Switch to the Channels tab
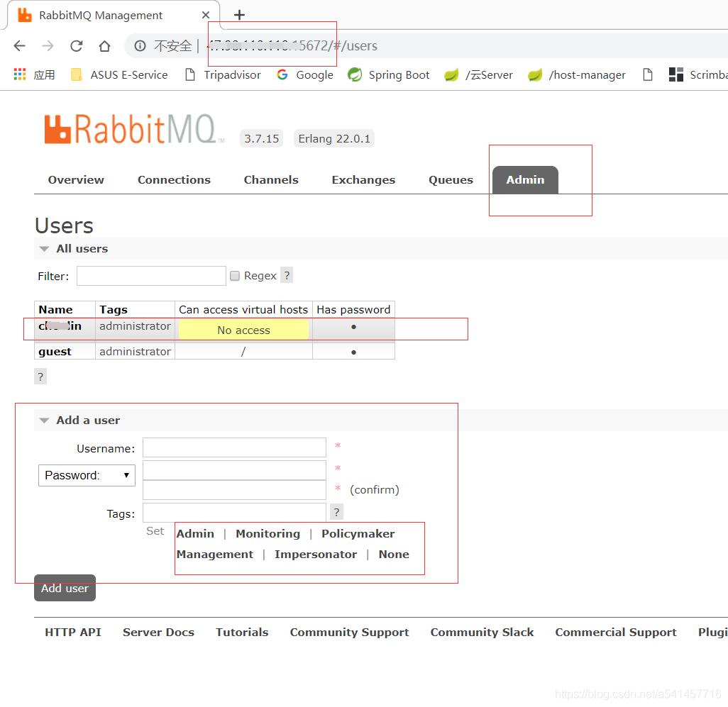Screen dimensions: 728x707 [x=271, y=180]
